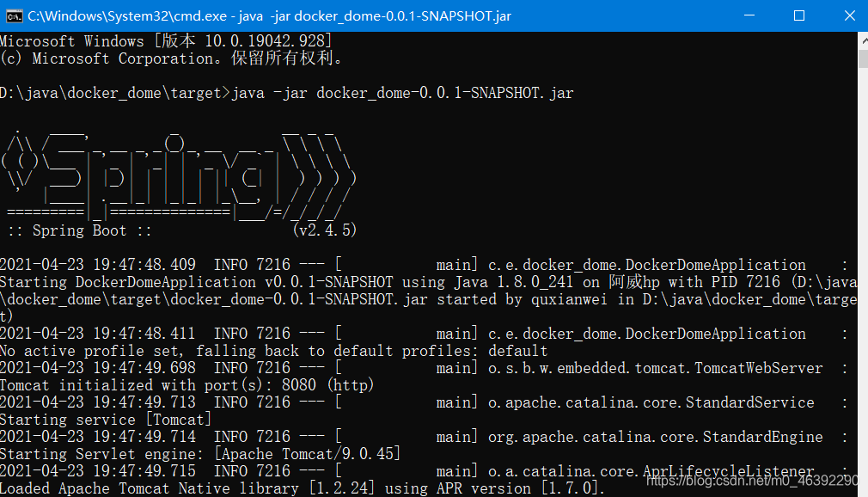Click 'No active profile set' log line

[273, 351]
